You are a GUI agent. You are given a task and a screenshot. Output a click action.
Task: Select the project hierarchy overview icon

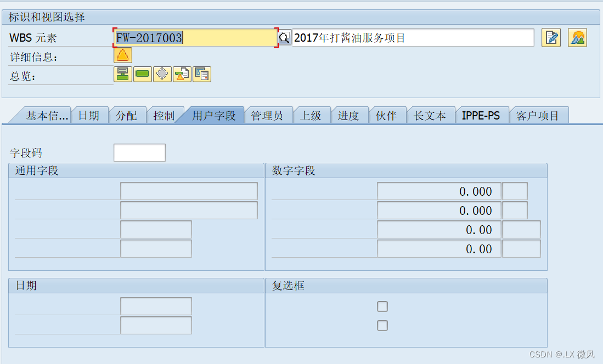click(x=122, y=73)
